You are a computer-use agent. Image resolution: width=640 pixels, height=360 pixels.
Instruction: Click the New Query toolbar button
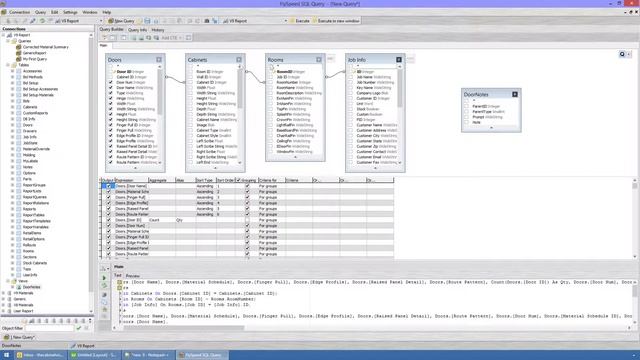(x=121, y=21)
